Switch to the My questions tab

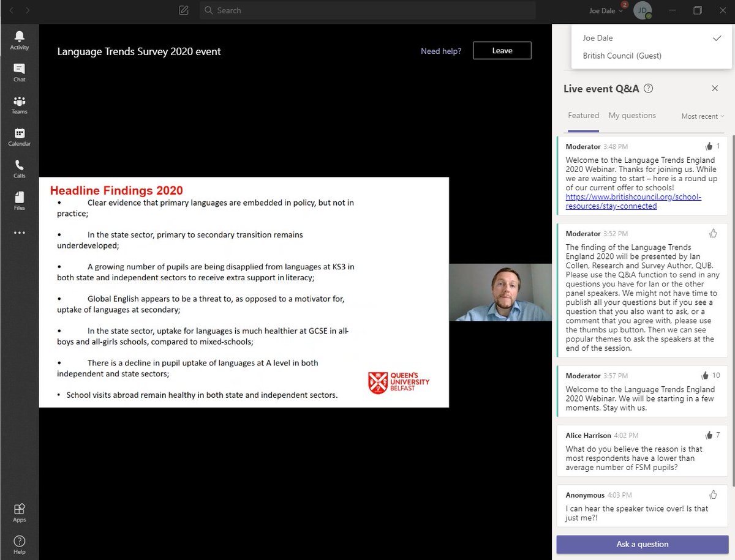pos(632,115)
